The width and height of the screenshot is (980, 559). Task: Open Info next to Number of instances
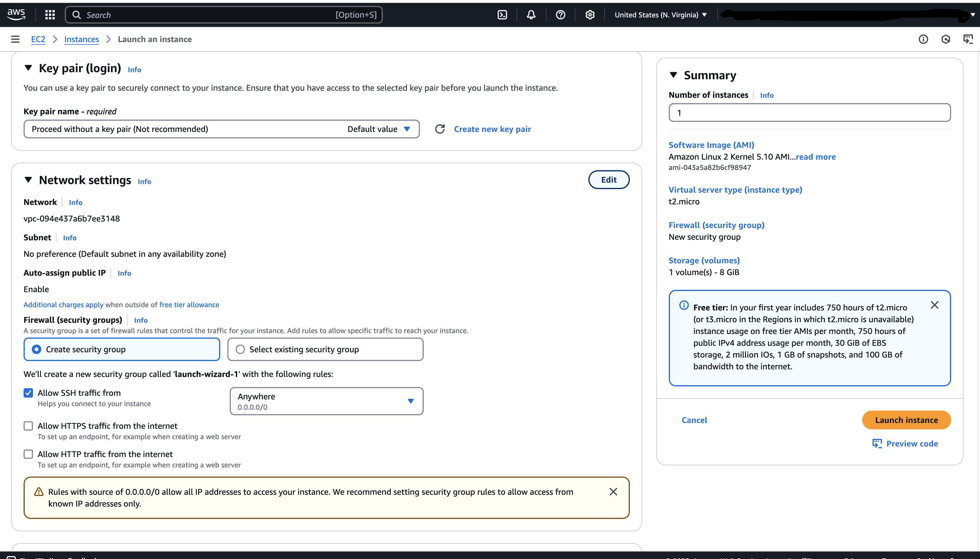click(767, 95)
